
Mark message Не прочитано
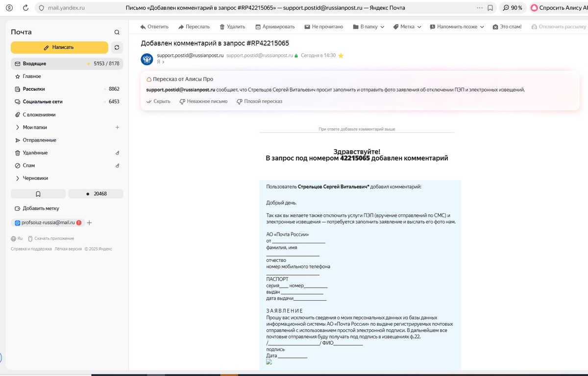pos(323,27)
